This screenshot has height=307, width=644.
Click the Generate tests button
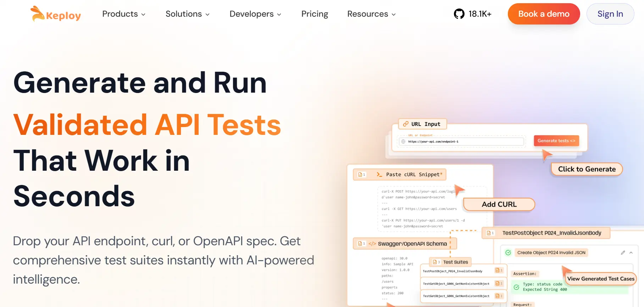click(x=556, y=141)
